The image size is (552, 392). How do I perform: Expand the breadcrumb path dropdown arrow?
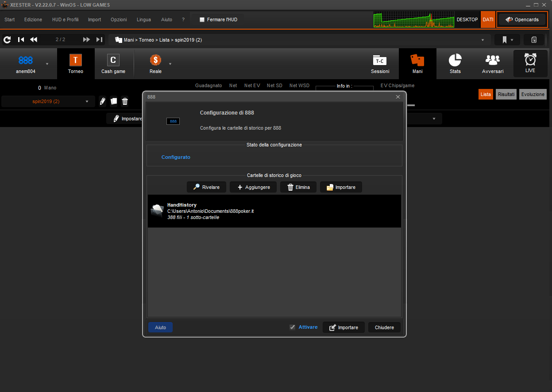pyautogui.click(x=483, y=40)
